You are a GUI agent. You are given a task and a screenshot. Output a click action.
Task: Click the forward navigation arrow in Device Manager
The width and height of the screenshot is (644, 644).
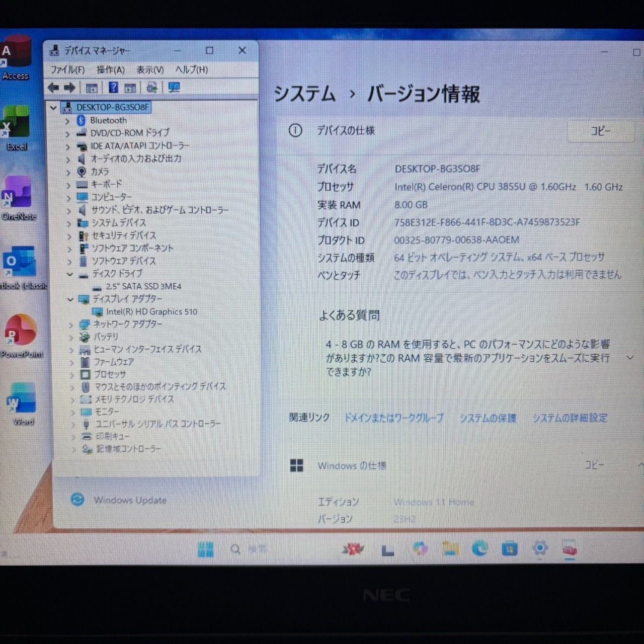point(69,88)
